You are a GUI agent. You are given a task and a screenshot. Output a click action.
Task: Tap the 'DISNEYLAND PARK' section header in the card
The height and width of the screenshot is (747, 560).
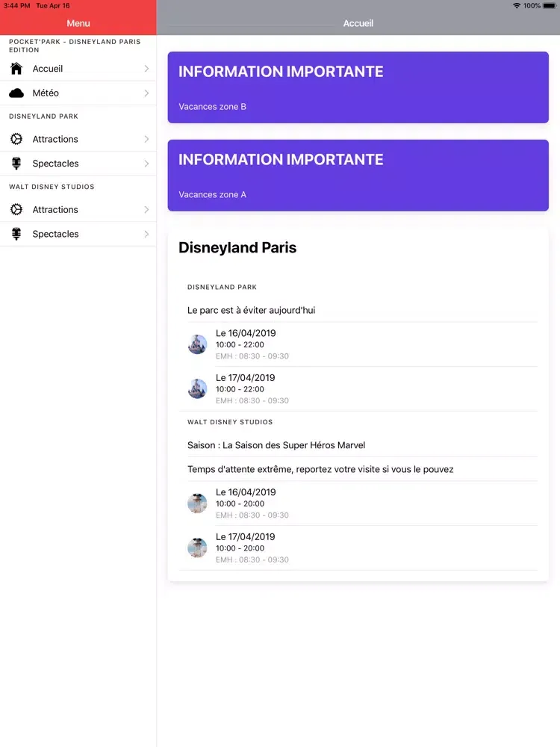point(222,288)
